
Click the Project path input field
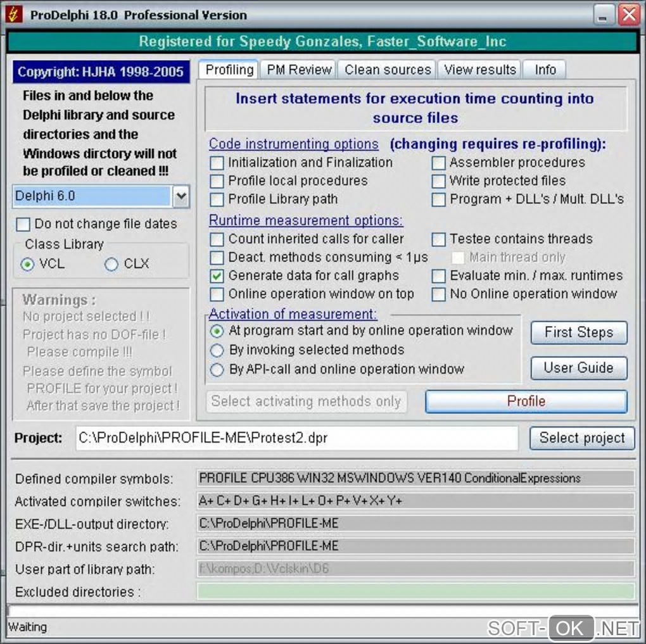click(296, 438)
